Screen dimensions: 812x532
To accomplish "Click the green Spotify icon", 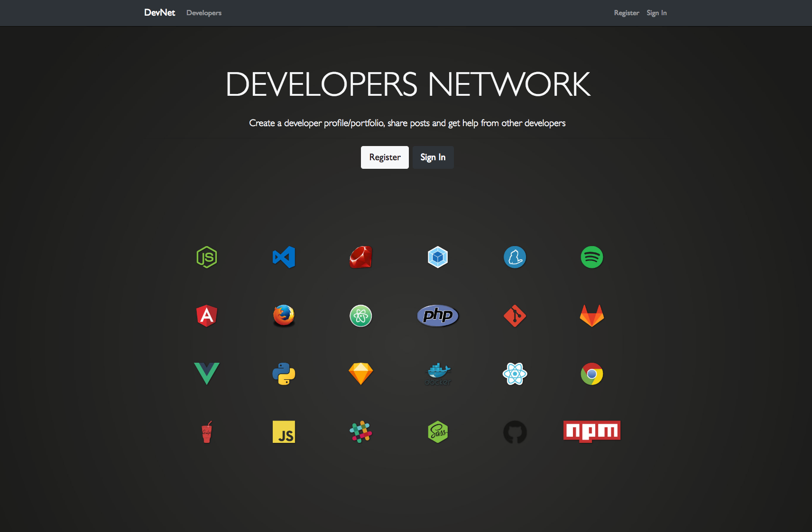I will [x=592, y=257].
